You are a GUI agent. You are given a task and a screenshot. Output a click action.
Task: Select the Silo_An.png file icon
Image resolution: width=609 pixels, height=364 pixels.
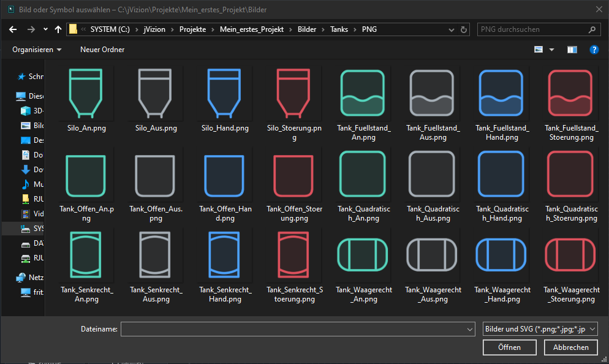[86, 93]
